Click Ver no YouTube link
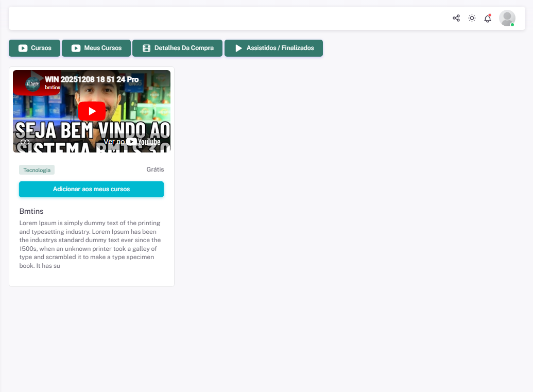Screen dimensions: 533x392 tap(132, 142)
